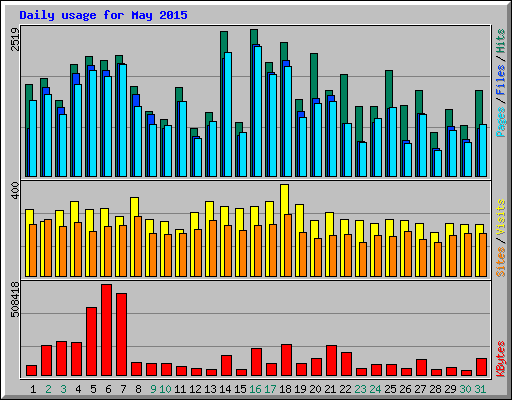Click the Sites legend label
Viewport: 512px width, 400px height.
click(x=500, y=262)
